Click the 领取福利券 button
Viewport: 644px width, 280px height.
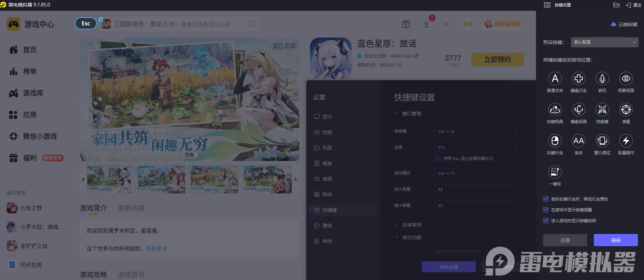pos(503,24)
